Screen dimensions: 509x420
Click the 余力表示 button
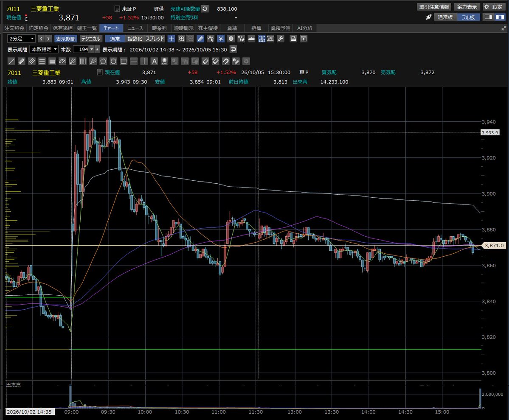tap(467, 7)
